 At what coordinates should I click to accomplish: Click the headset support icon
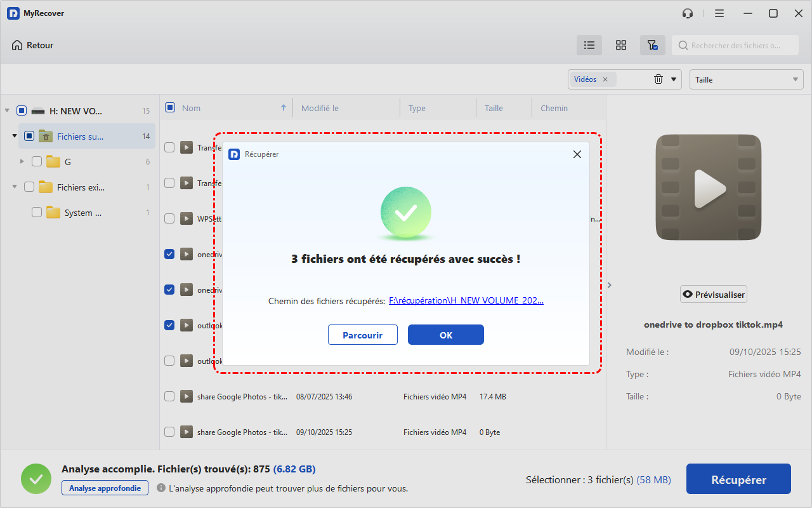688,13
